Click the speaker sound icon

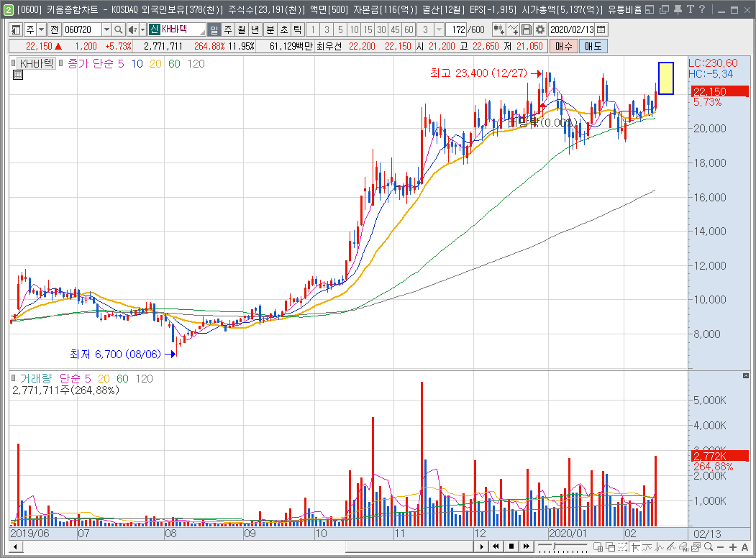(132, 30)
